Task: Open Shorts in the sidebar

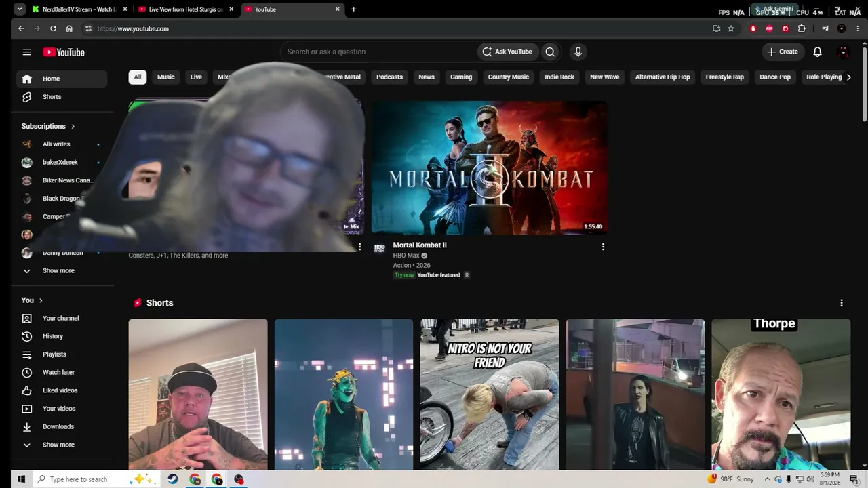Action: [x=62, y=97]
